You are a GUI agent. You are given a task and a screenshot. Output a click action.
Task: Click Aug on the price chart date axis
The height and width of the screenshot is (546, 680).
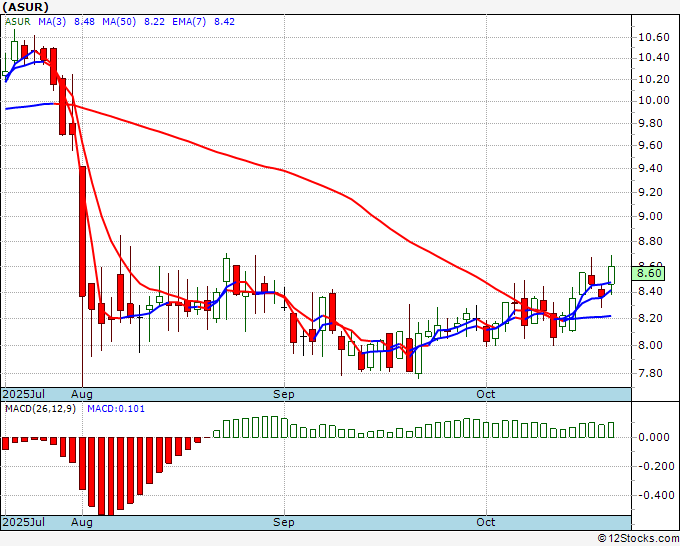82,394
